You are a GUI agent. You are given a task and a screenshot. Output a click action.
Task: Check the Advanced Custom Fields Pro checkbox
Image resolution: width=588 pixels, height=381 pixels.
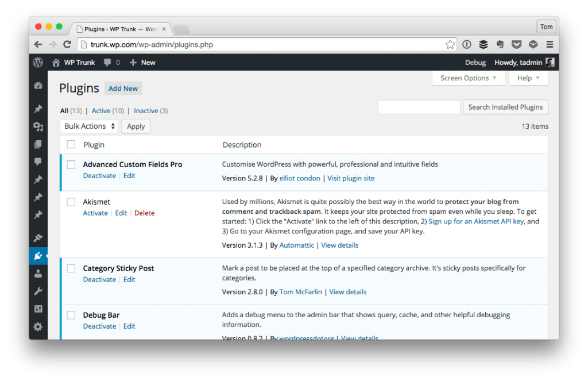71,164
